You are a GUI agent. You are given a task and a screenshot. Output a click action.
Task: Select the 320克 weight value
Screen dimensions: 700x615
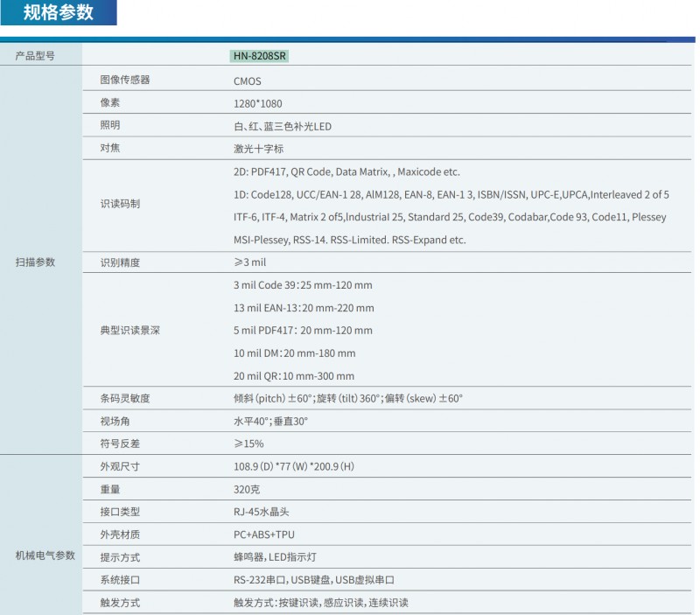point(246,489)
